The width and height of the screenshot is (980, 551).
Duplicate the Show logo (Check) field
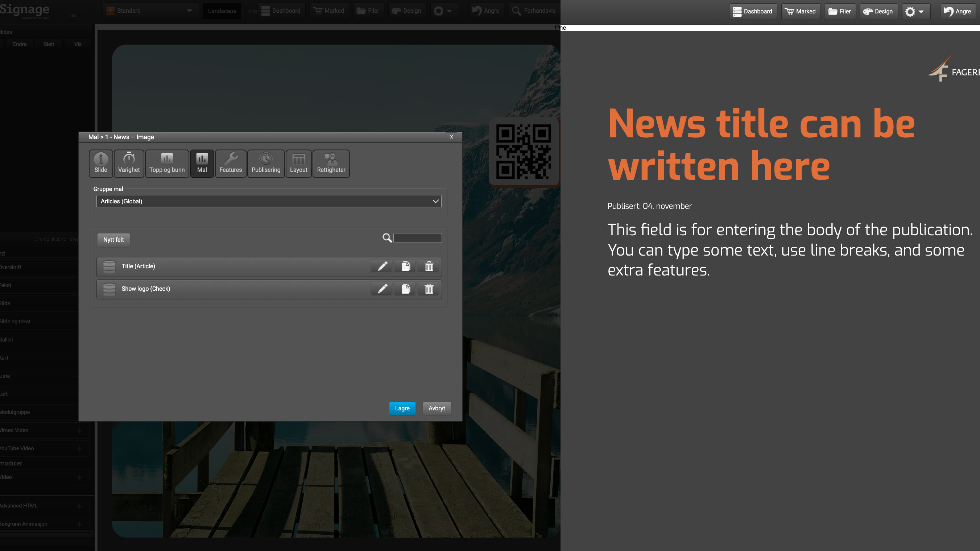(x=406, y=289)
